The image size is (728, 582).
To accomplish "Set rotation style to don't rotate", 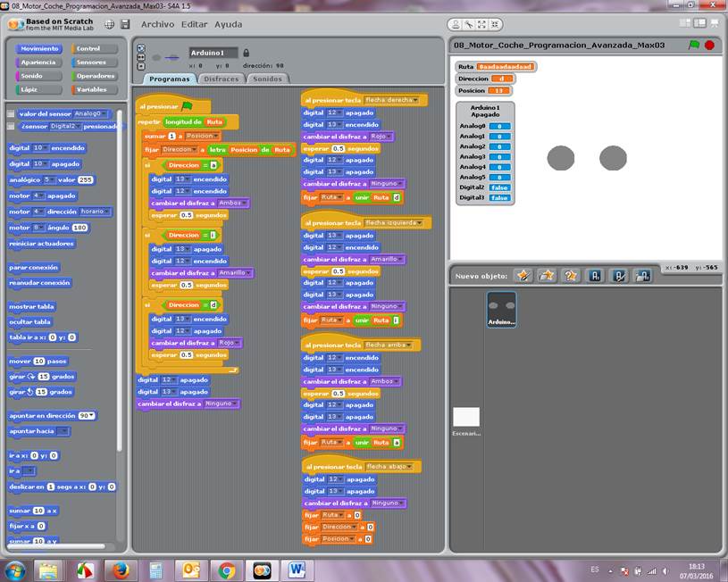I will tap(141, 66).
